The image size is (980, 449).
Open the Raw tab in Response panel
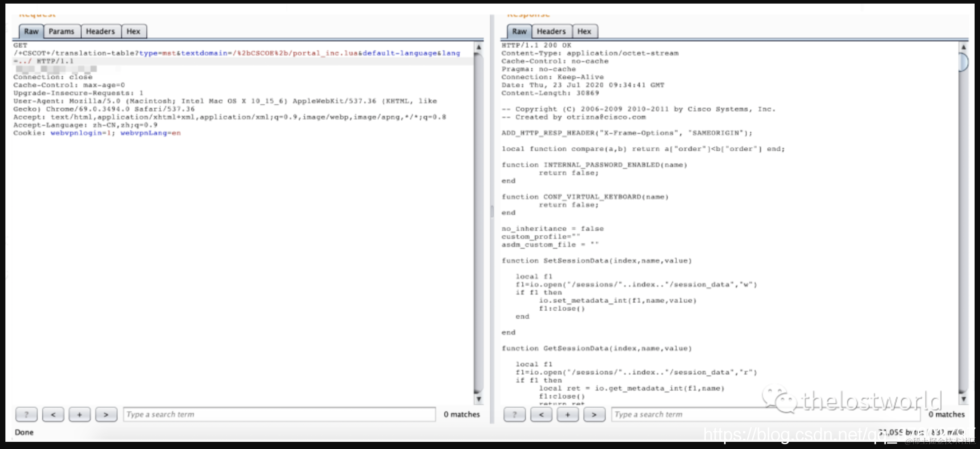coord(520,31)
